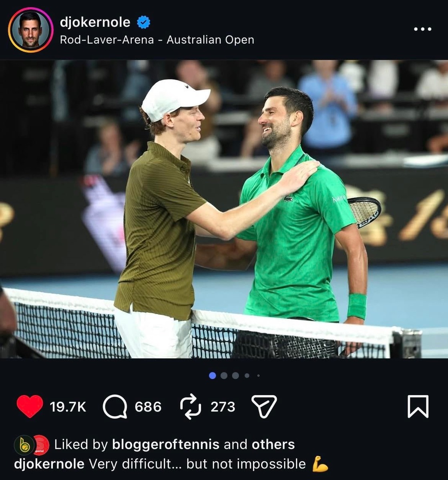This screenshot has height=480, width=448.
Task: Open Rod-Laver-Arena - Australian Open location
Action: [x=157, y=40]
